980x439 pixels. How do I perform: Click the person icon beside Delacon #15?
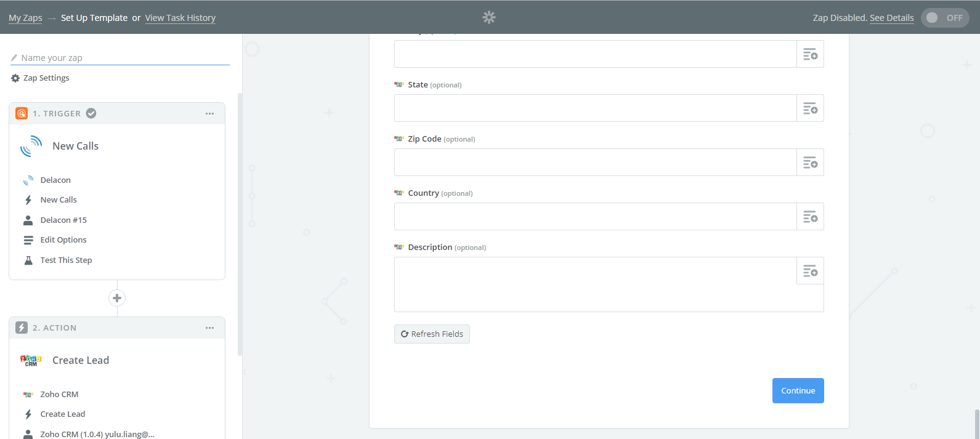(x=28, y=220)
